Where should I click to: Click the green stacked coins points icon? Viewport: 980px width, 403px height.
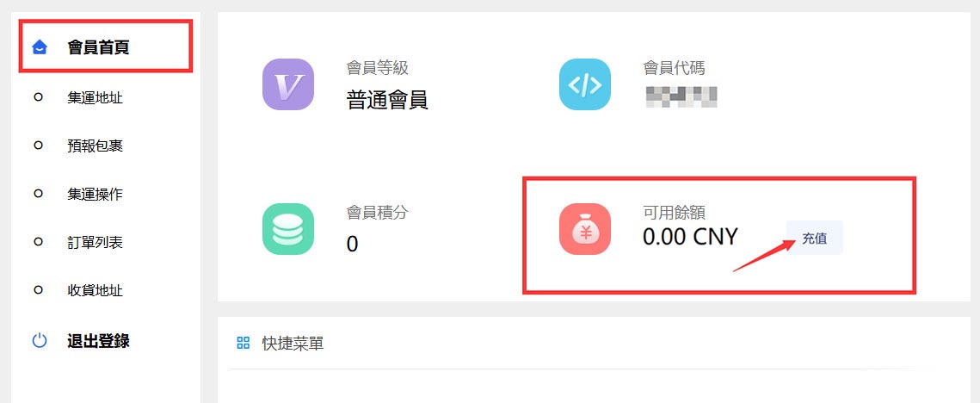point(287,229)
